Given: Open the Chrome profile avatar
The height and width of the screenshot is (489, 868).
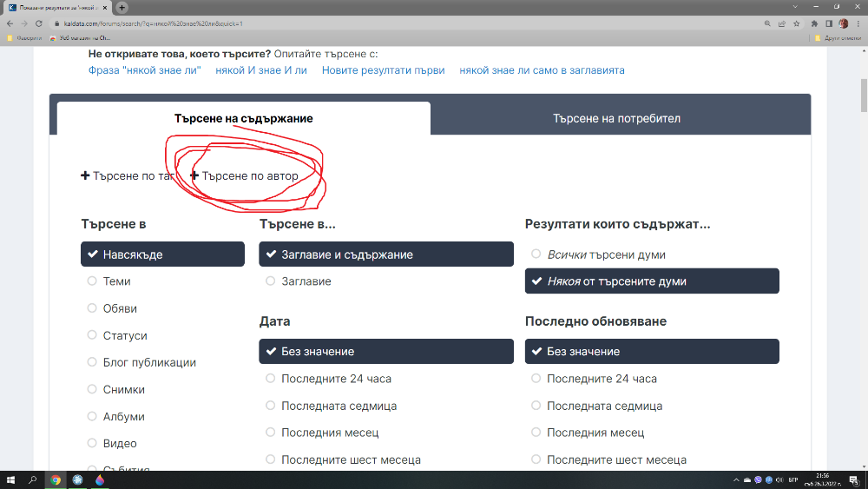Looking at the screenshot, I should pyautogui.click(x=843, y=23).
